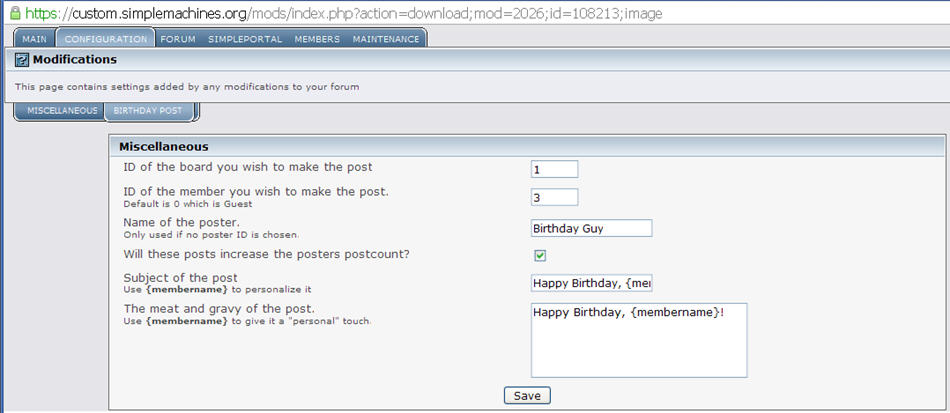Click the post subject input field
Image resolution: width=950 pixels, height=413 pixels.
click(x=591, y=283)
